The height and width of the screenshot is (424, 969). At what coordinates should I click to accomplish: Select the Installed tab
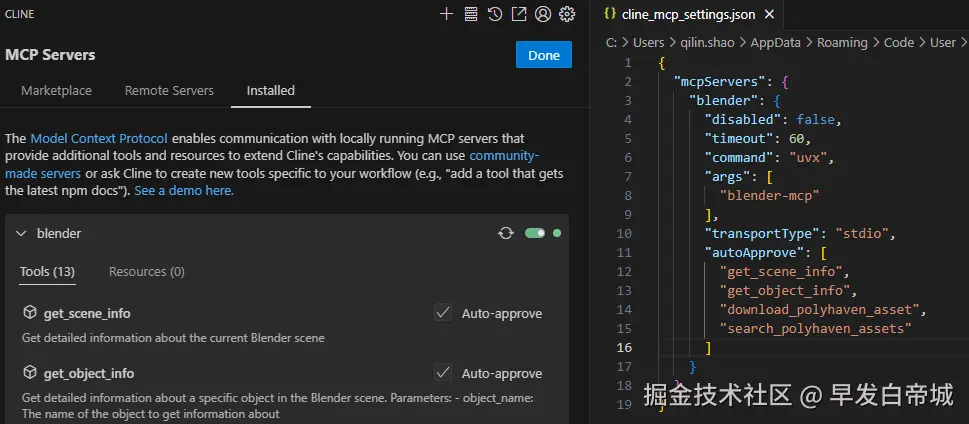[271, 90]
